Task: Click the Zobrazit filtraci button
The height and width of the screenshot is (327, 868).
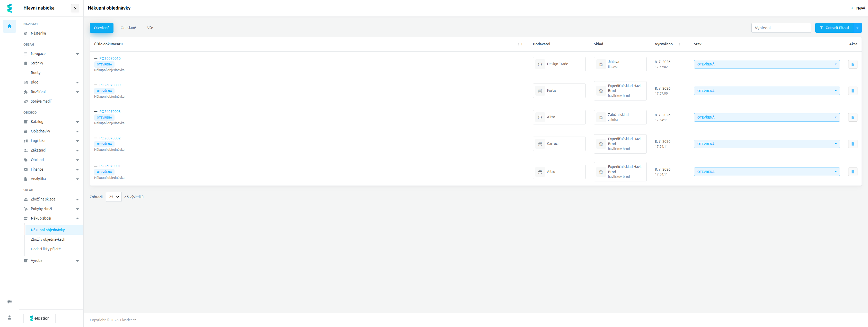Action: (834, 28)
